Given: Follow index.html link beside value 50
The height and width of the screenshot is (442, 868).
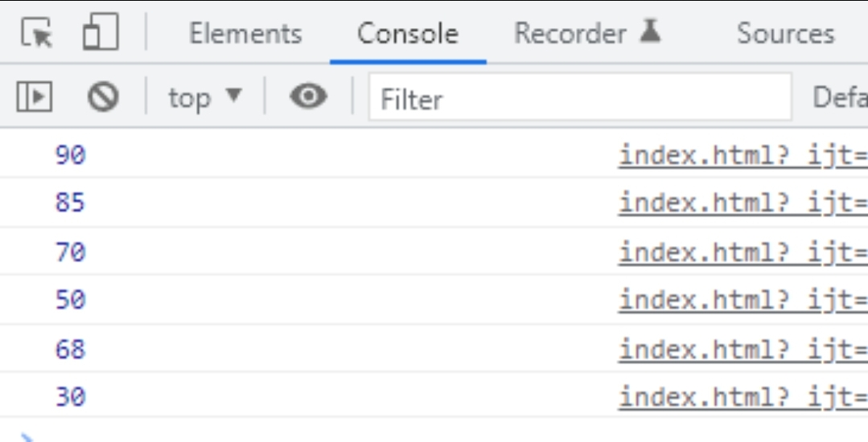Looking at the screenshot, I should [x=743, y=300].
